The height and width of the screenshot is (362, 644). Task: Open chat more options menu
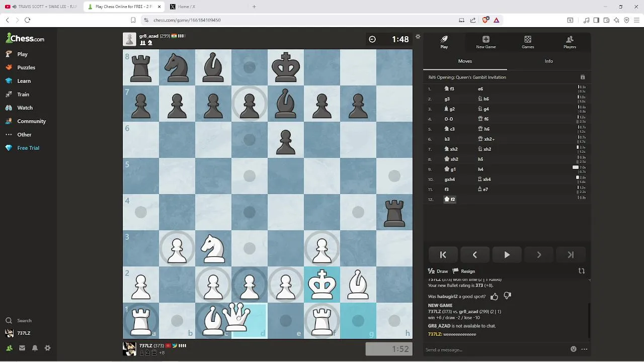coord(584,349)
